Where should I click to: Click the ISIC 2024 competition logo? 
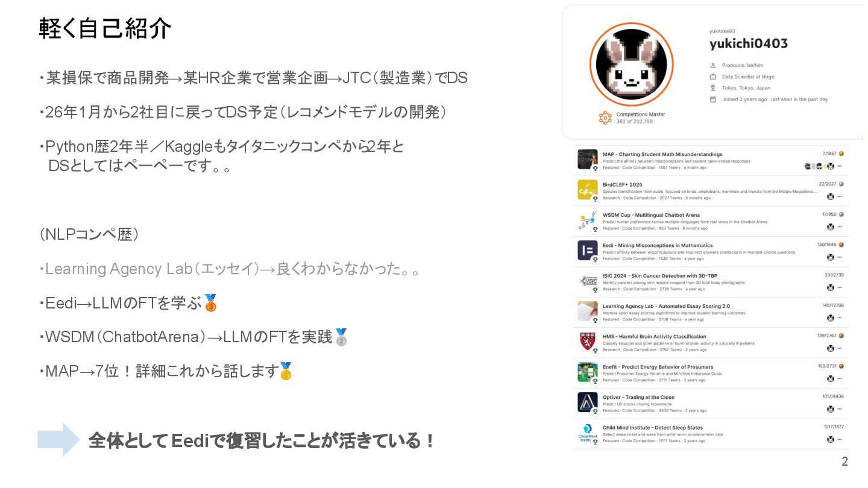[x=587, y=281]
